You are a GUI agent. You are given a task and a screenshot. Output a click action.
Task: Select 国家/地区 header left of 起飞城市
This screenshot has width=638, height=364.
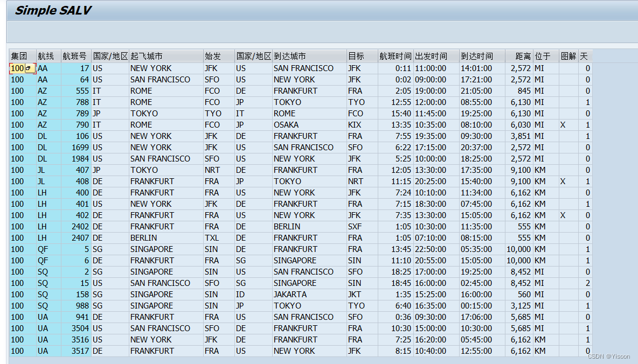pyautogui.click(x=110, y=56)
